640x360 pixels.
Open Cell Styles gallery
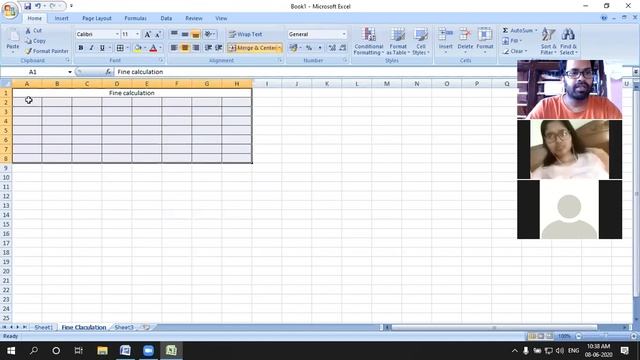[420, 41]
